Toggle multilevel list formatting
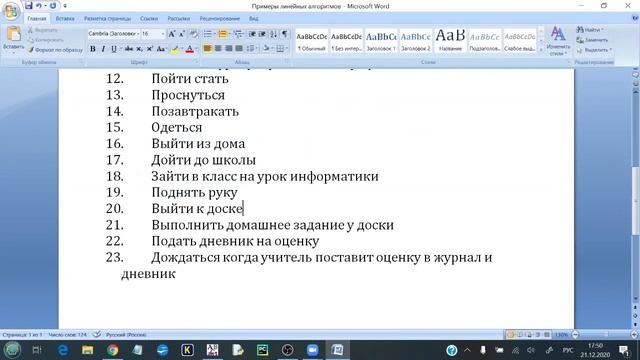Screen dimensions: 640x360 (x=238, y=34)
